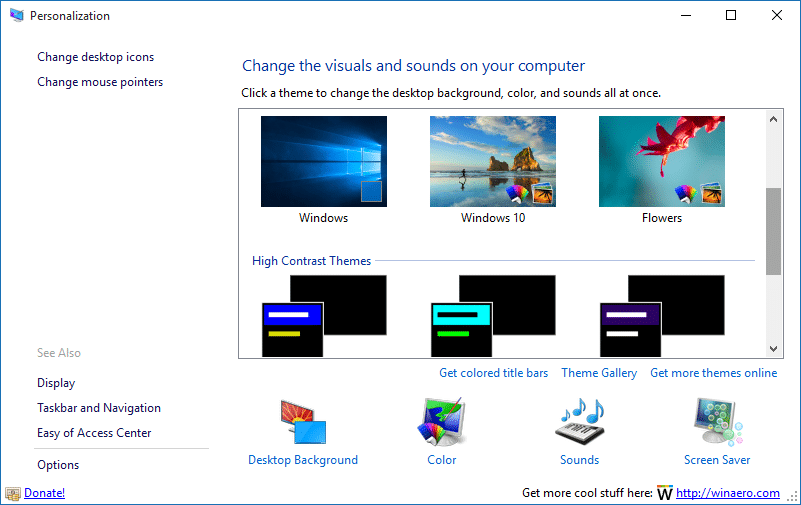Maximize the Personalization window
801x505 pixels.
point(731,15)
